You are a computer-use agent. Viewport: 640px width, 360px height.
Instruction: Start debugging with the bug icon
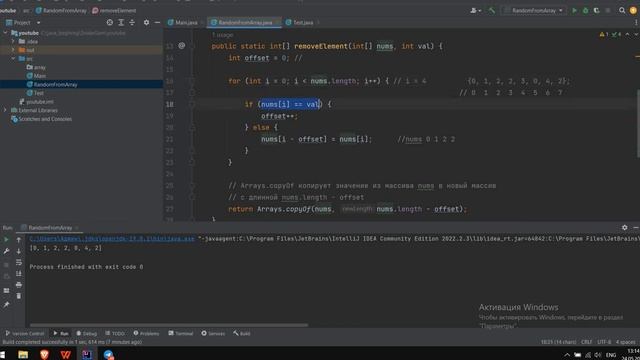[x=585, y=11]
